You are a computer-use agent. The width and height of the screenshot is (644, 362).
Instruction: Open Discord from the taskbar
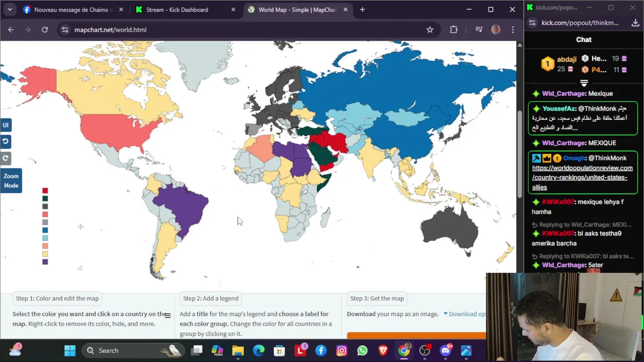click(x=445, y=350)
